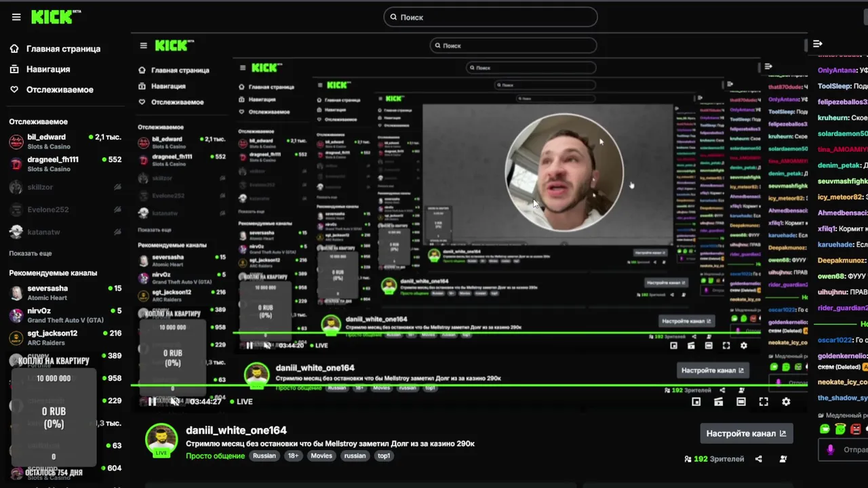The image size is (868, 488).
Task: Go to Главная страница in sidebar
Action: click(56, 49)
